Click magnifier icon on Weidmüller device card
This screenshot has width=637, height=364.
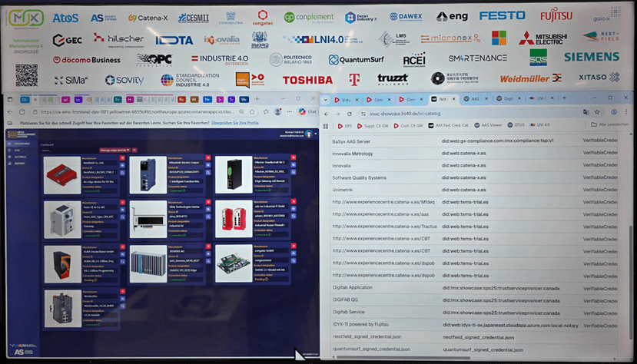[122, 306]
